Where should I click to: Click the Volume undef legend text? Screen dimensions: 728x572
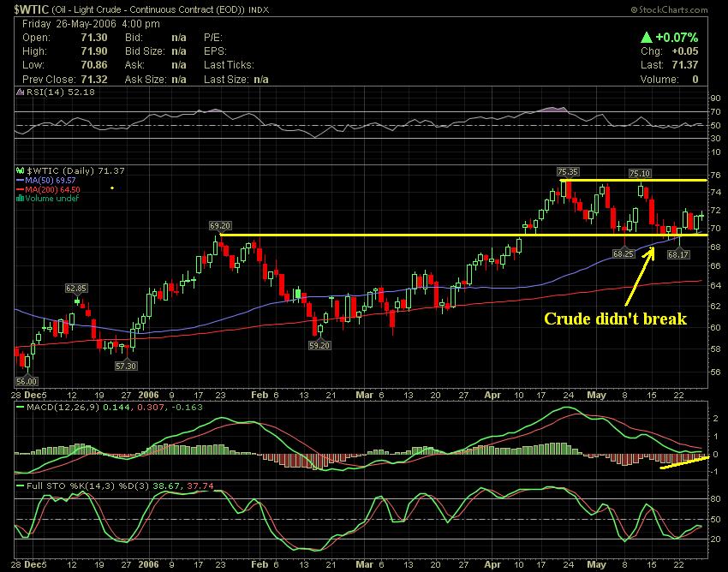click(52, 199)
